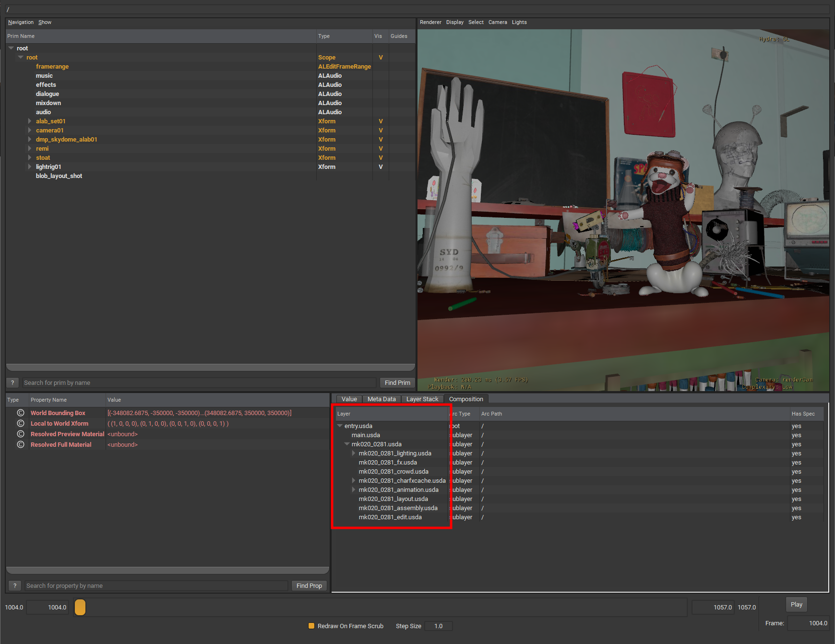The image size is (835, 644).
Task: Switch to the Layer Stack tab
Action: pos(422,399)
